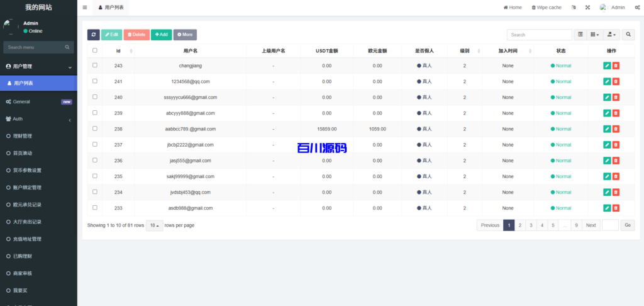Check the checkbox for user Id 237
The height and width of the screenshot is (306, 644).
[95, 144]
